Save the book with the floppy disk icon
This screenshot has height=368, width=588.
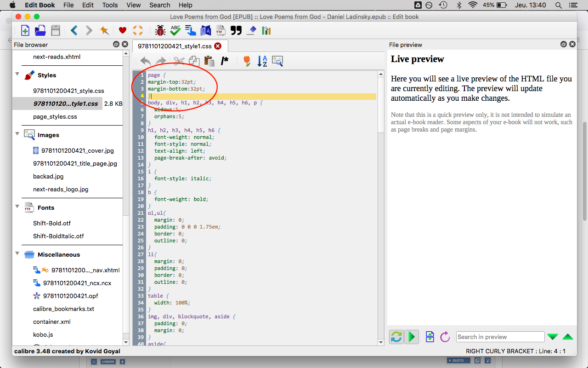click(x=56, y=31)
